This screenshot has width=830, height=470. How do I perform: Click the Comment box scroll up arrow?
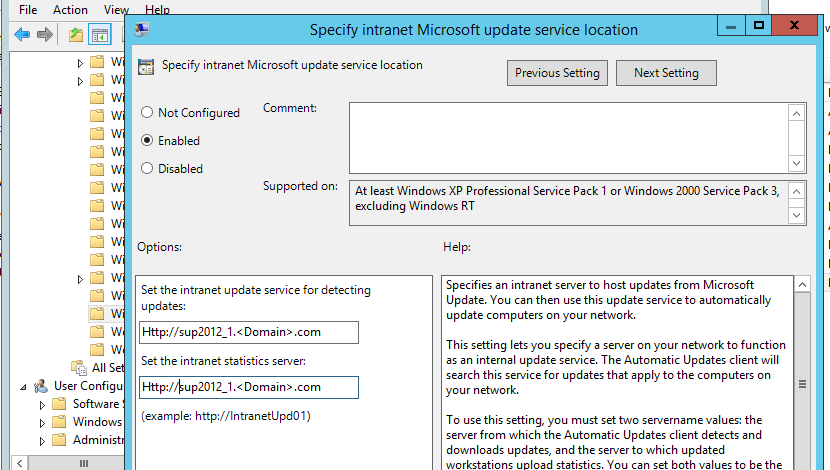coord(797,113)
